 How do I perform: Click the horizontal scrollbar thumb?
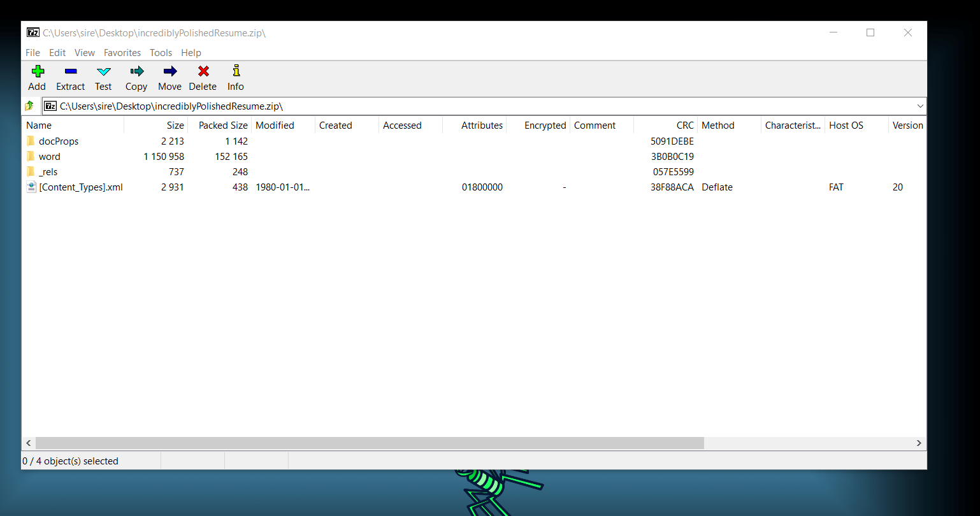coord(370,443)
